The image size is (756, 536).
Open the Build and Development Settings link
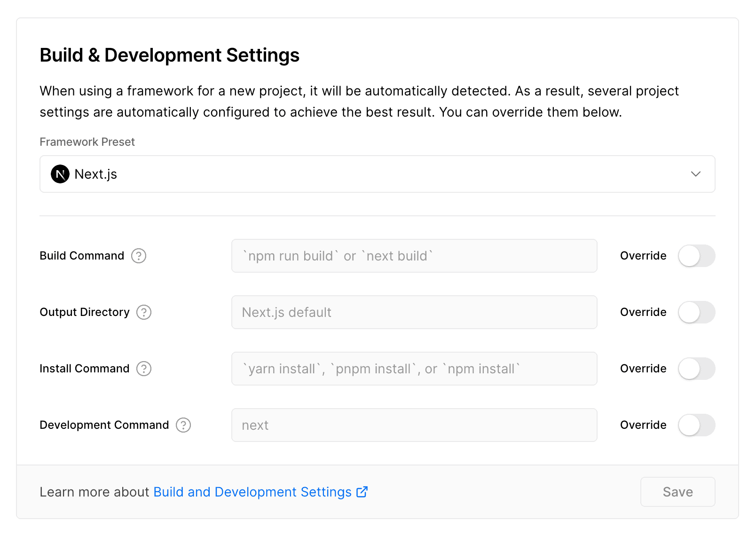(x=252, y=492)
